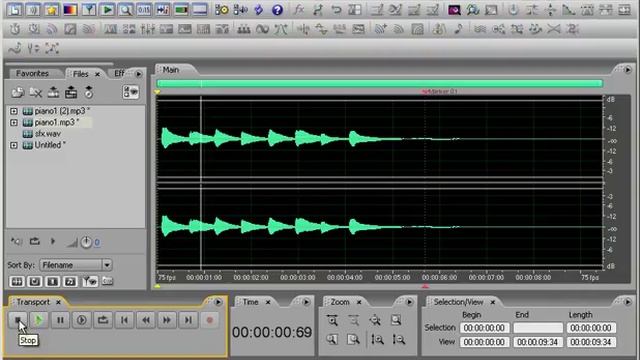Viewport: 640px width, 360px height.
Task: Click the Rewind button in Transport
Action: click(145, 320)
